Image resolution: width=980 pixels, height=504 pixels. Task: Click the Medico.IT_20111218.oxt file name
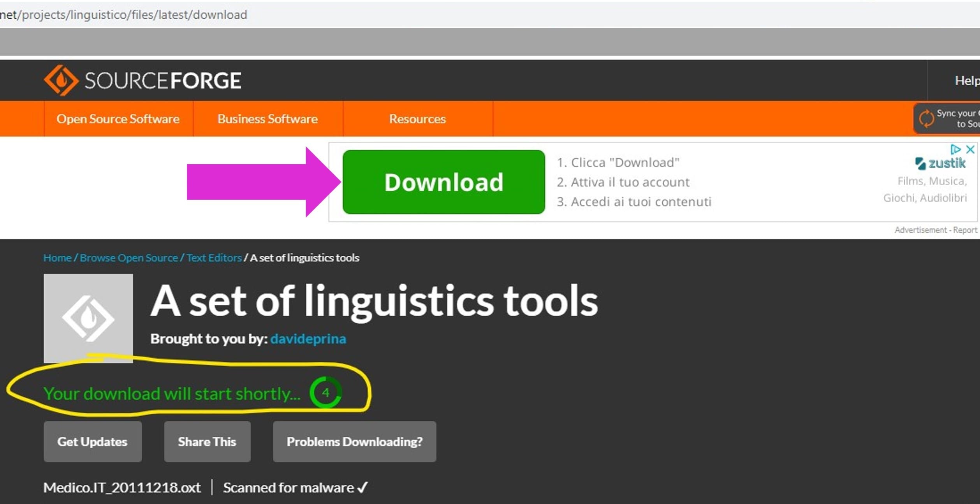[122, 488]
